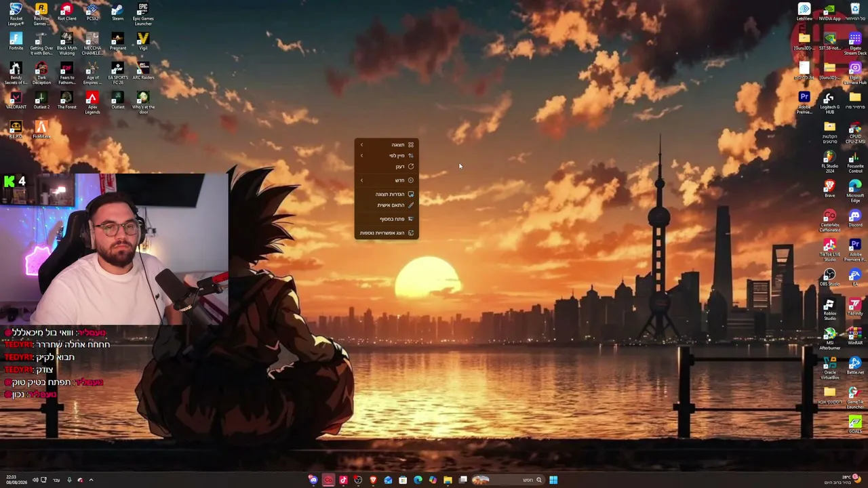Expand the מיין לפי (Sort by) submenu
Image resolution: width=868 pixels, height=488 pixels.
pyautogui.click(x=387, y=155)
